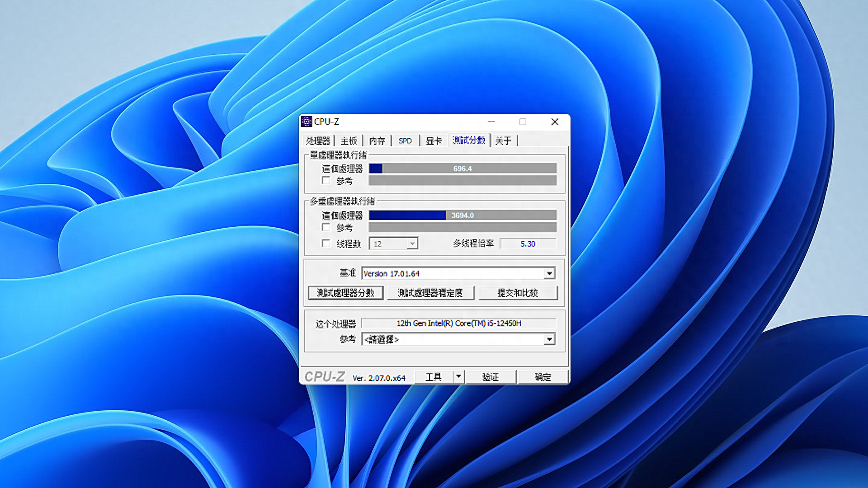Switch to the 显卡 tab
The width and height of the screenshot is (868, 488).
tap(434, 141)
